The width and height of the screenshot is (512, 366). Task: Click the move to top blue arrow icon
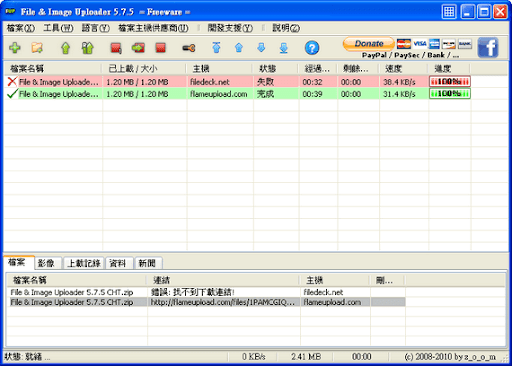[x=216, y=48]
